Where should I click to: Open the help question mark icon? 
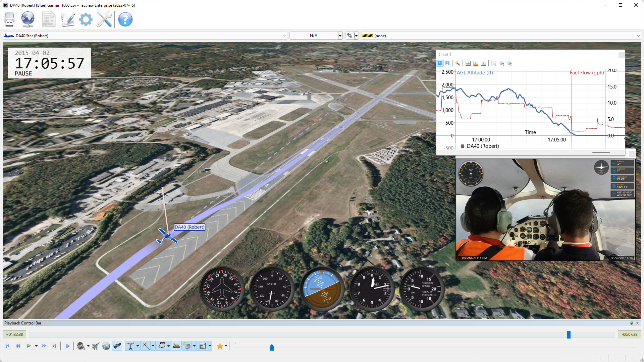tap(125, 19)
